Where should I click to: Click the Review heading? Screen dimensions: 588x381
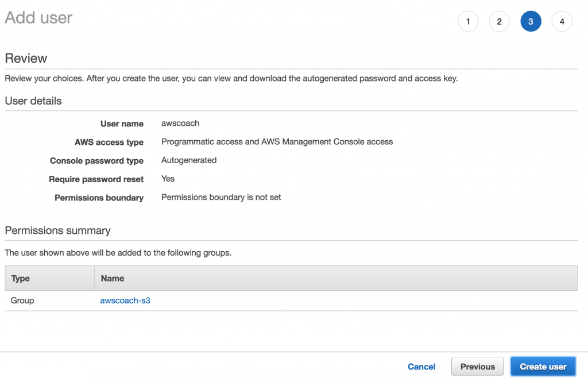(26, 58)
